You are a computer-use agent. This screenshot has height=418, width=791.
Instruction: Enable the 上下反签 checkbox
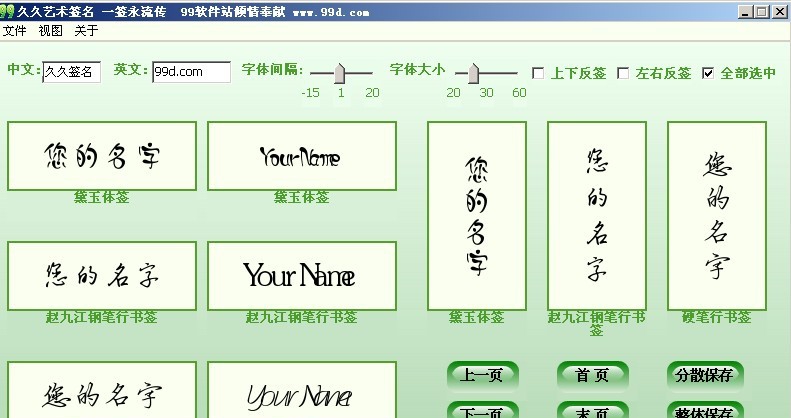pos(538,73)
